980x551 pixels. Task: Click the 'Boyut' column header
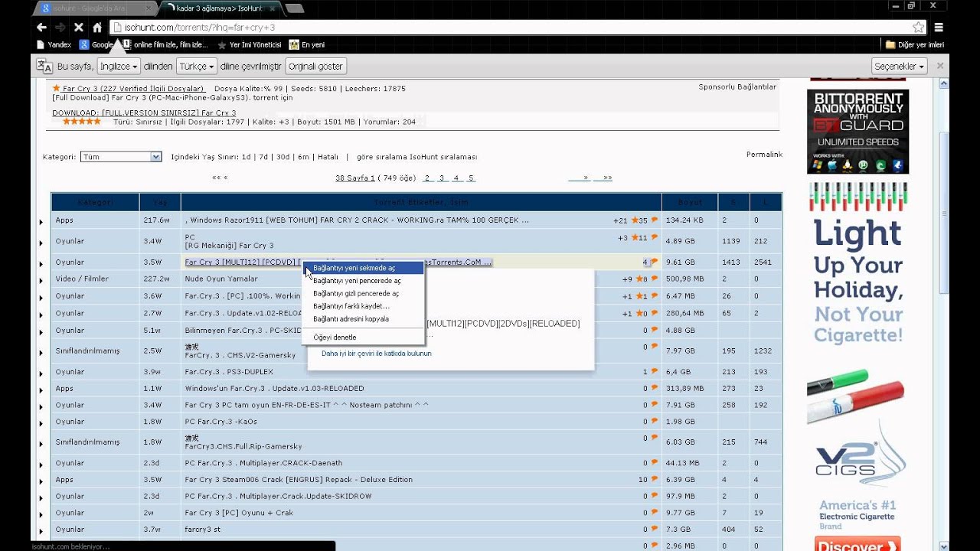coord(690,202)
